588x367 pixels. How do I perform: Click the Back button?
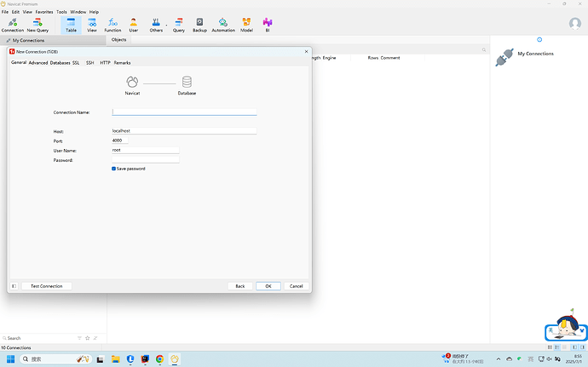pos(240,286)
